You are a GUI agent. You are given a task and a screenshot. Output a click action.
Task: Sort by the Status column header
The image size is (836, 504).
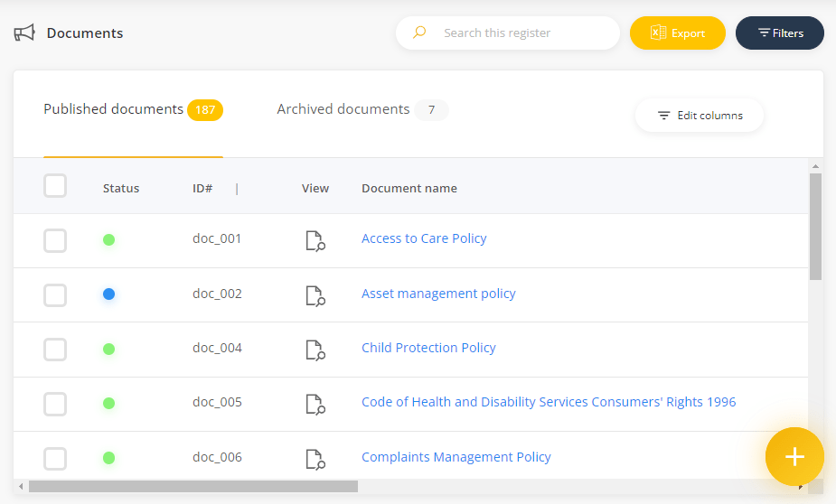121,189
